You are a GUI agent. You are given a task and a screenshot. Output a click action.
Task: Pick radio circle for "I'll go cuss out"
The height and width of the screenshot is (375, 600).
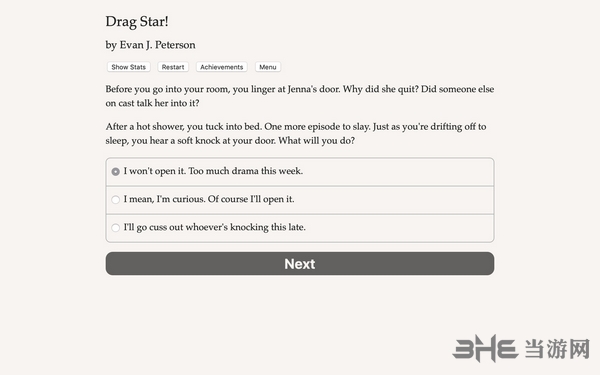[x=116, y=228]
